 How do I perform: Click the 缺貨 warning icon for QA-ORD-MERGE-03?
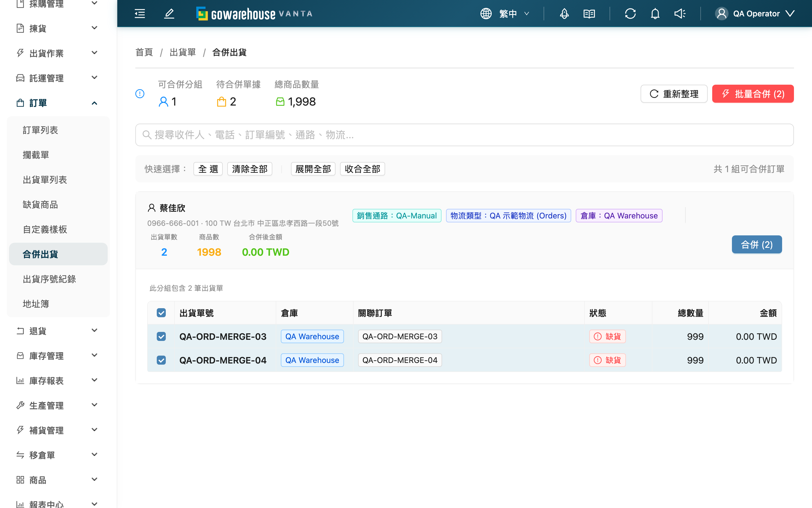click(598, 336)
